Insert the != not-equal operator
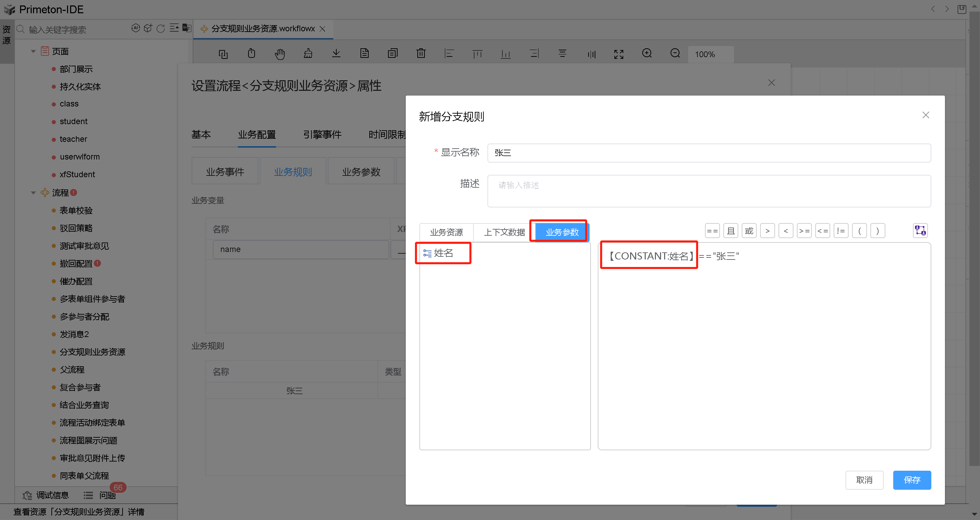The width and height of the screenshot is (980, 520). click(x=841, y=231)
